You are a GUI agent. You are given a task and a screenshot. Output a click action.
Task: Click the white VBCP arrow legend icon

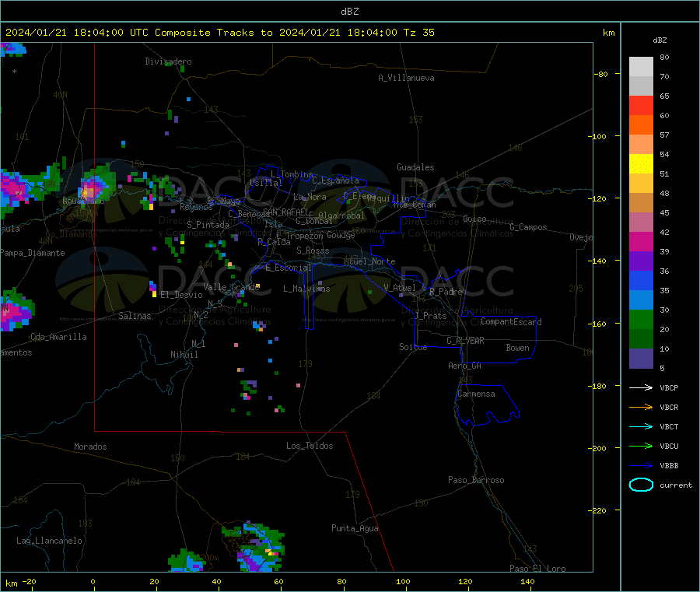(641, 387)
